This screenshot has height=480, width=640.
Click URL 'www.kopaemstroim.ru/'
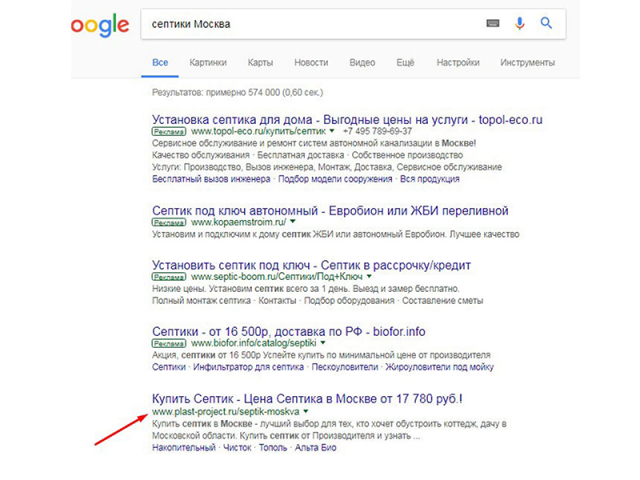point(238,222)
